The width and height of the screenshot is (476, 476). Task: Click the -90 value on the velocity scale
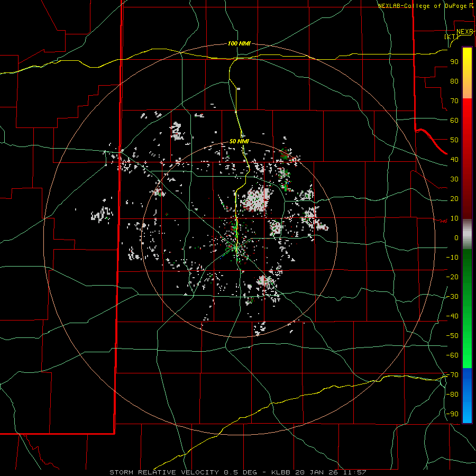click(452, 414)
